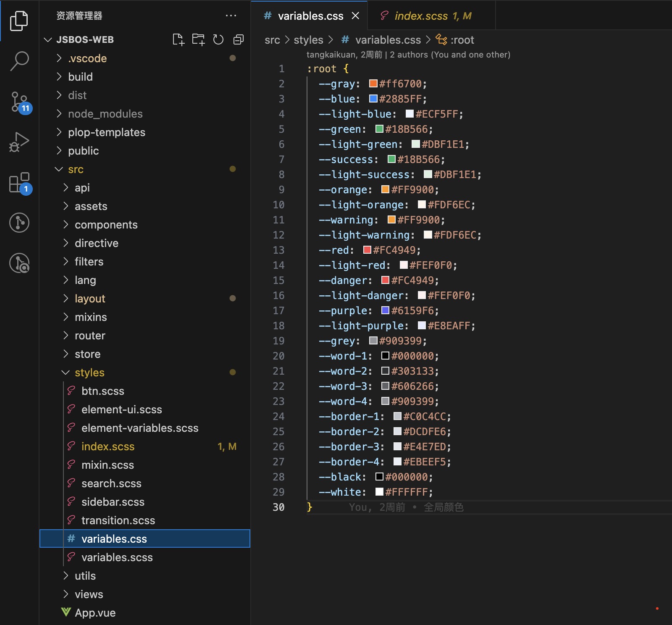Collapse the styles folder
Viewport: 672px width, 625px height.
click(89, 373)
